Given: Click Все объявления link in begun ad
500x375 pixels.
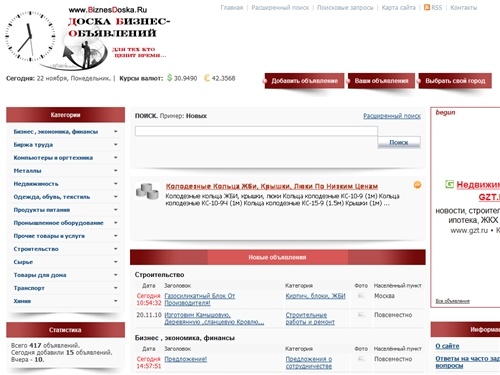Looking at the screenshot, I should coord(452,301).
